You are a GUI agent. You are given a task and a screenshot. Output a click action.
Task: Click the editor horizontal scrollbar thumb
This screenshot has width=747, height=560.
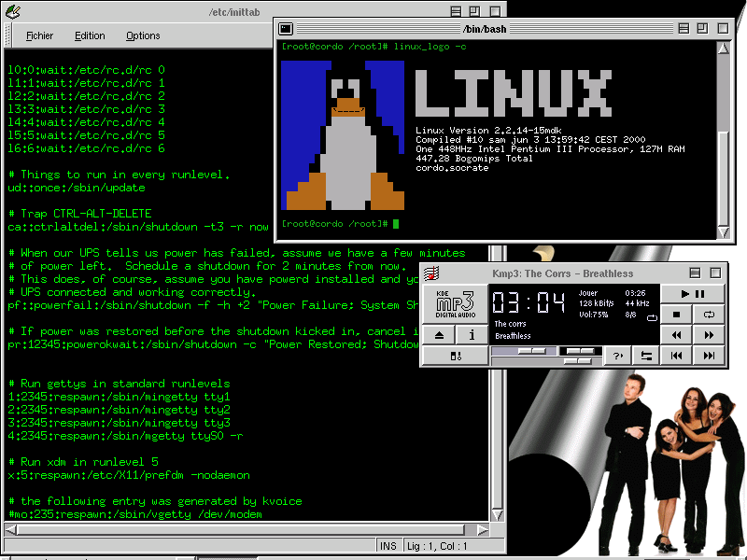[x=241, y=529]
